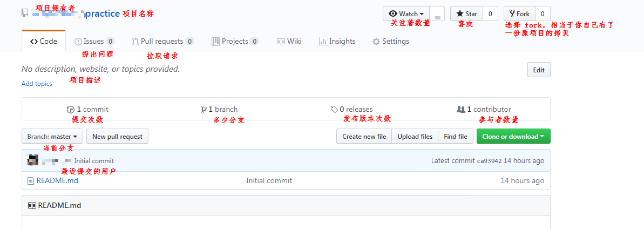Expand the Clone or download dropdown
The width and height of the screenshot is (644, 229).
pos(513,137)
